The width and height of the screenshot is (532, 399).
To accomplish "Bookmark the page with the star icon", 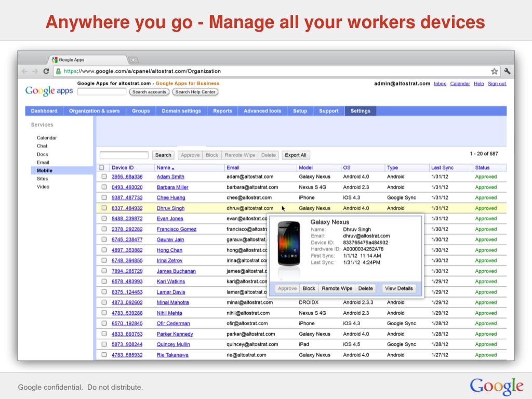I will click(495, 71).
